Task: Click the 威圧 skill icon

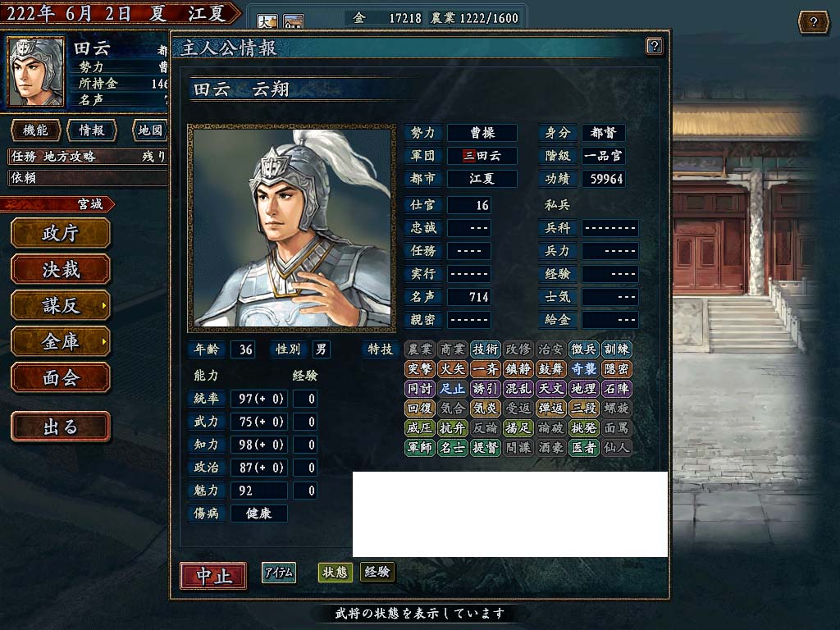Action: pyautogui.click(x=420, y=428)
